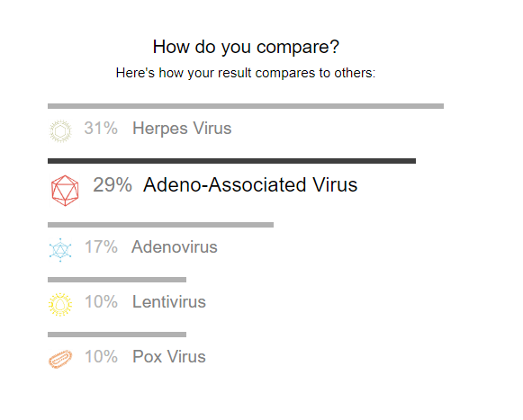Click the Pox Virus 10% percentage
This screenshot has width=523, height=420.
tap(101, 357)
